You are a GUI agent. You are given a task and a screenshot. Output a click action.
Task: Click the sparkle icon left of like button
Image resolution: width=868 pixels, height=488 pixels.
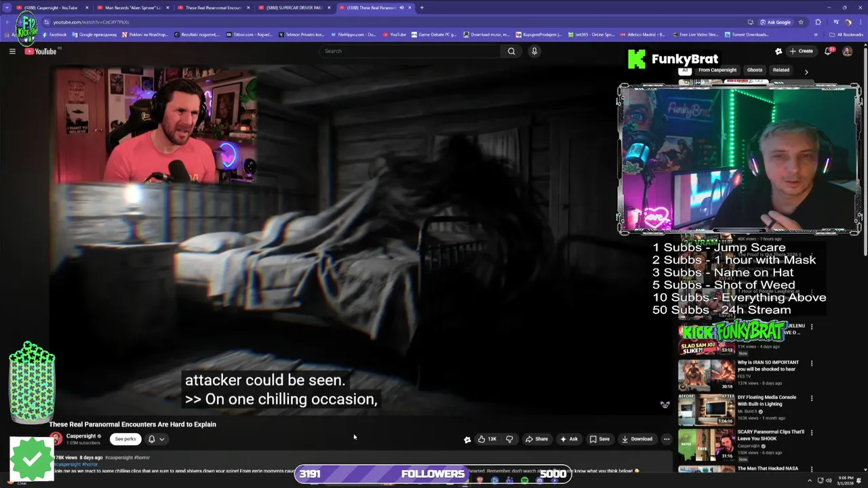(467, 439)
